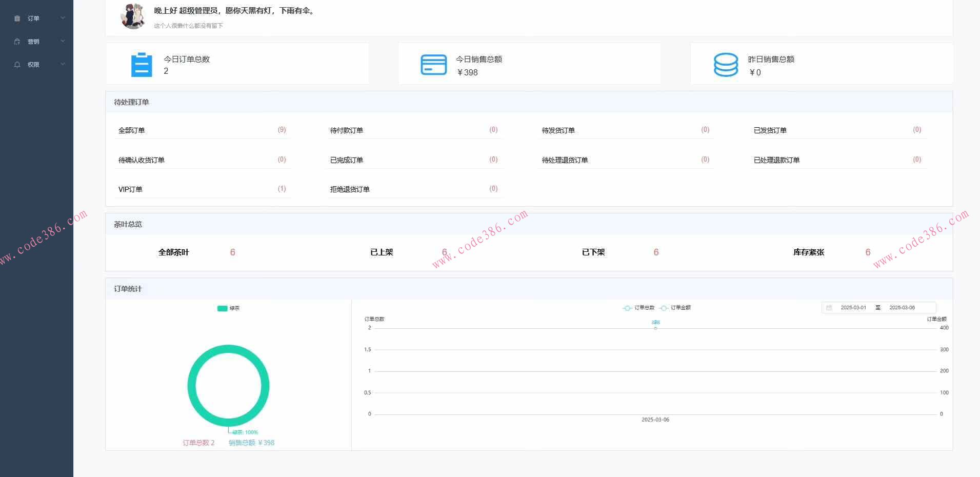Click the 权限 bell icon in the sidebar
The width and height of the screenshot is (980, 477).
[x=17, y=64]
